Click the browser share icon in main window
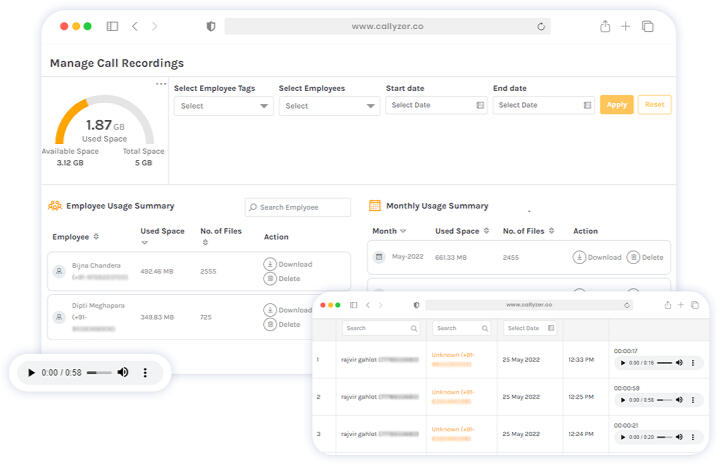This screenshot has width=718, height=465. point(605,26)
